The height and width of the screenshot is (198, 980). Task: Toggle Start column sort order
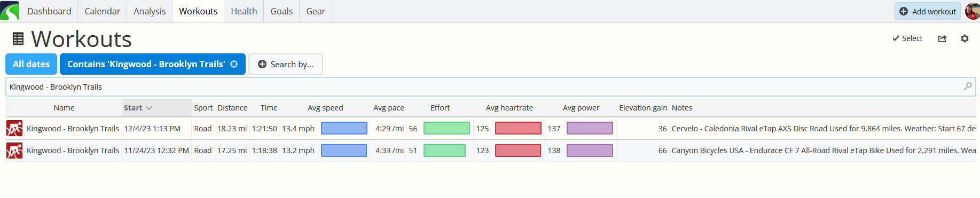pyautogui.click(x=138, y=108)
